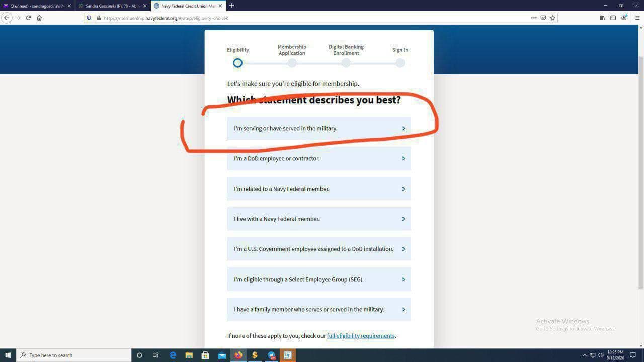Select 'I'm serving or have served in the military'
The width and height of the screenshot is (644, 362).
pos(318,128)
